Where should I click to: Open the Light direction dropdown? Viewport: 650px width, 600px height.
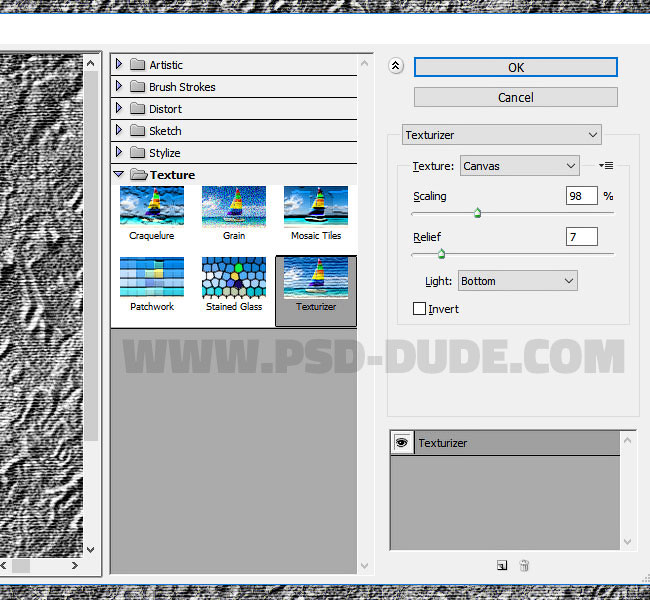coord(517,281)
